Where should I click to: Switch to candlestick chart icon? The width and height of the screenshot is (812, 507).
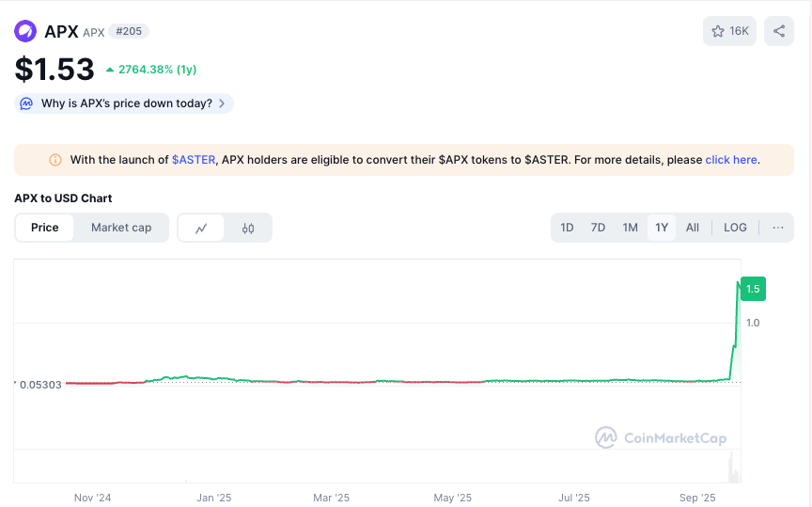tap(248, 228)
